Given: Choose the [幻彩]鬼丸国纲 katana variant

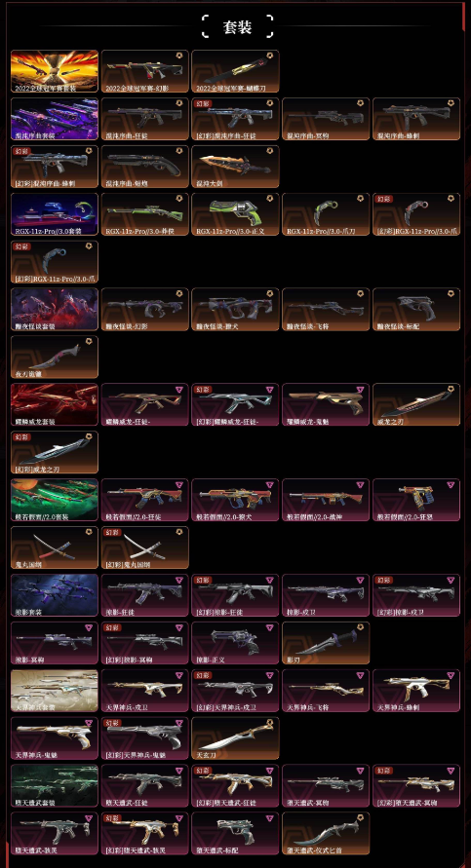Looking at the screenshot, I should 144,547.
